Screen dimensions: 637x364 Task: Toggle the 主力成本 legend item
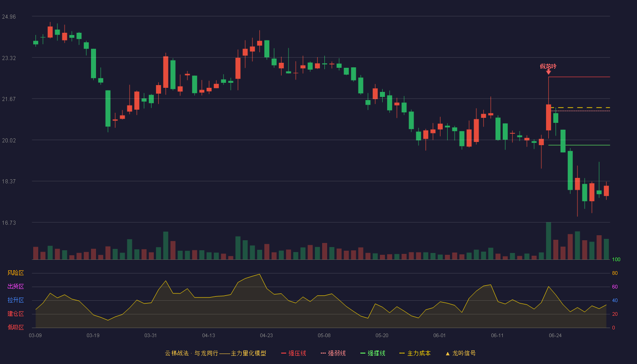click(x=415, y=353)
